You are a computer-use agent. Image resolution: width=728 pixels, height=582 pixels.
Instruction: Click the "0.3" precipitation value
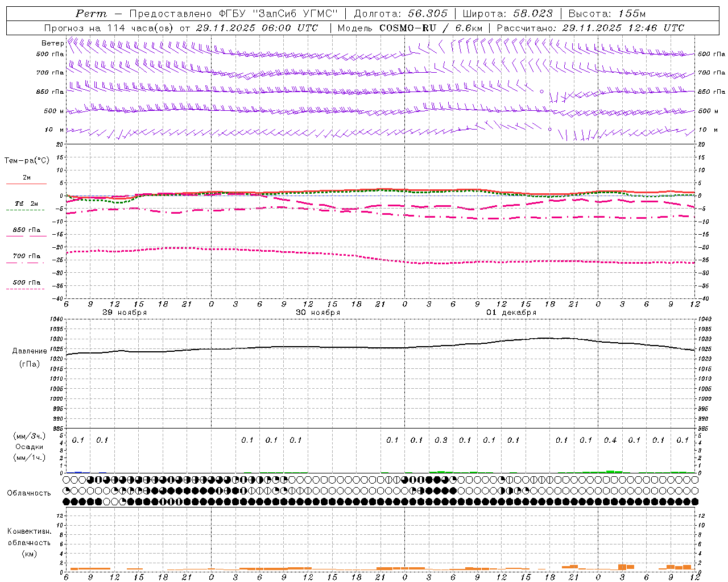[x=441, y=440]
